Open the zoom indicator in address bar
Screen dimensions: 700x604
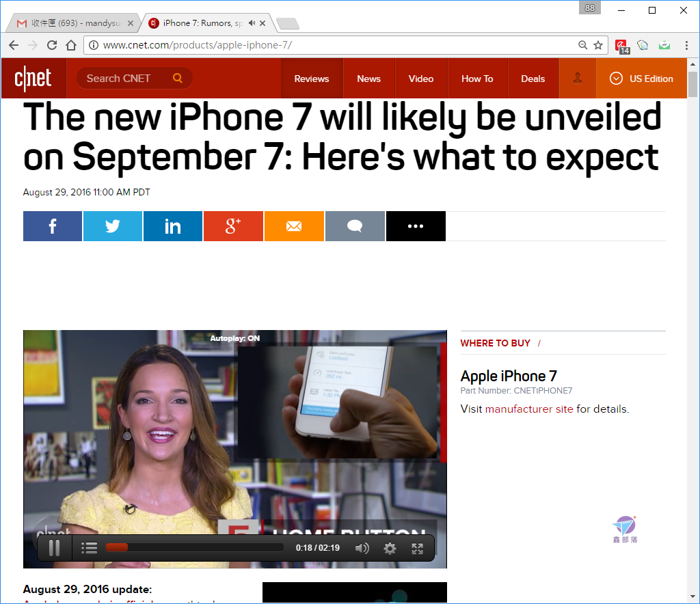pos(582,45)
